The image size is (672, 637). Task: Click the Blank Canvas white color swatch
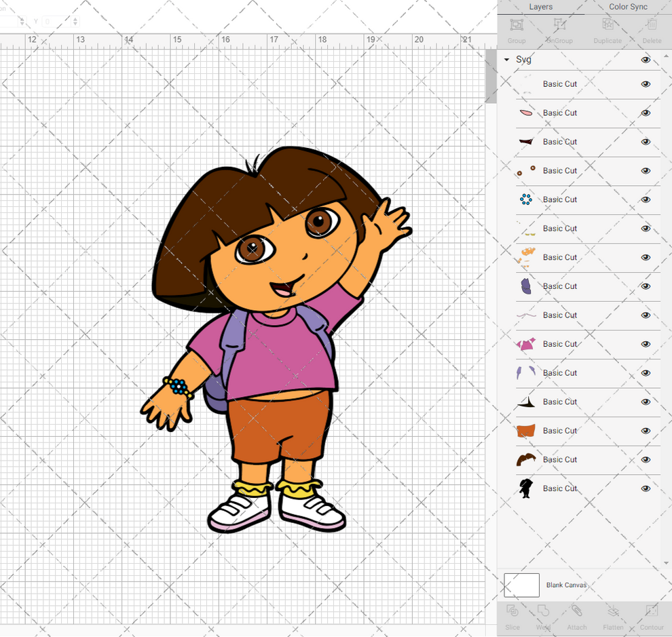521,585
